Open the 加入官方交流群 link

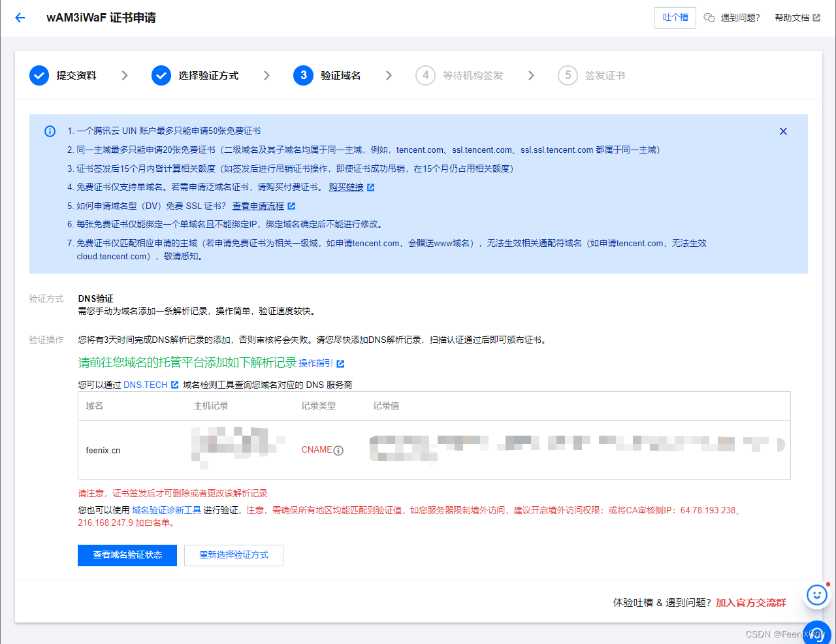click(751, 603)
